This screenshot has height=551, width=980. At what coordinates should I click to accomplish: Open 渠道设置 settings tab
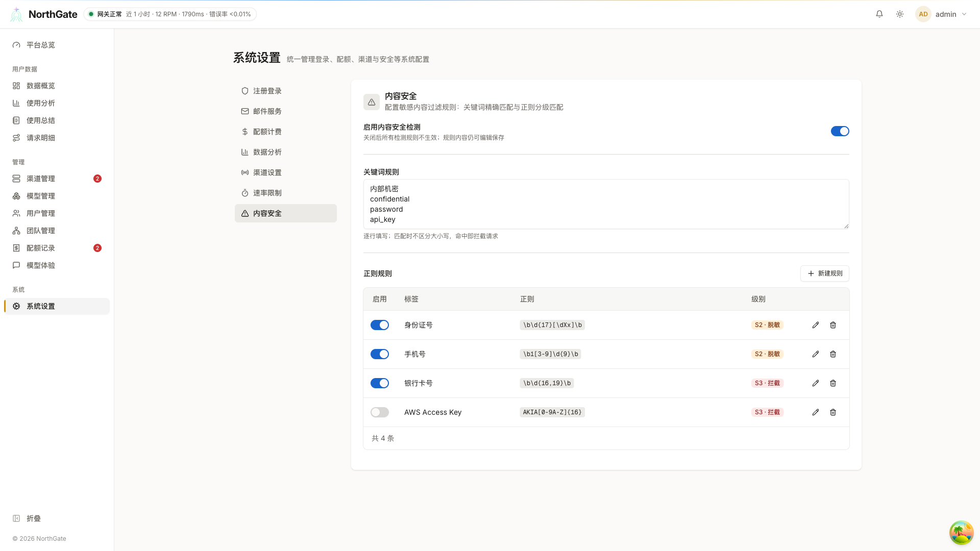(x=285, y=172)
